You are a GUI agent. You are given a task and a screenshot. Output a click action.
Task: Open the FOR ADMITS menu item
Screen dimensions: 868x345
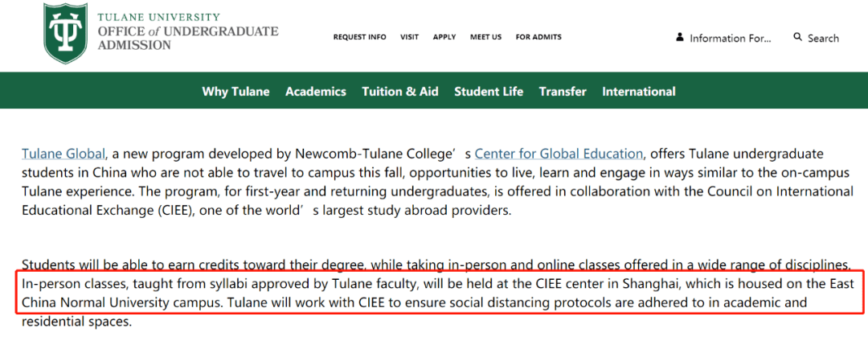[538, 37]
